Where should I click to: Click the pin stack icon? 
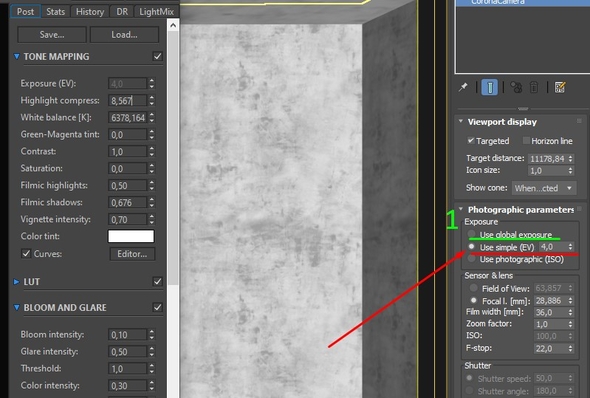click(463, 87)
